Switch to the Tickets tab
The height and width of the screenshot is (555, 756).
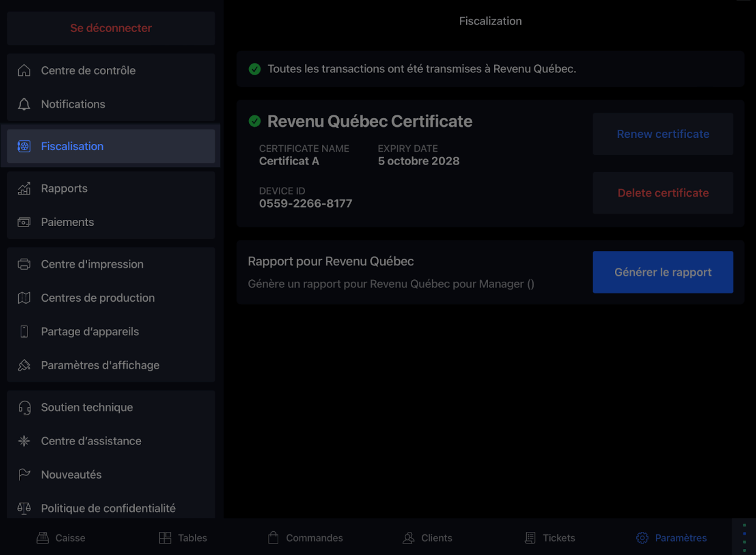pos(550,538)
